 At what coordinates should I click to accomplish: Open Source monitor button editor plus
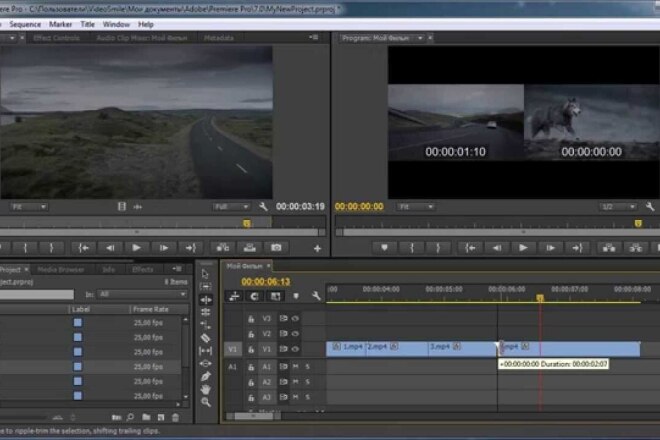coord(317,248)
